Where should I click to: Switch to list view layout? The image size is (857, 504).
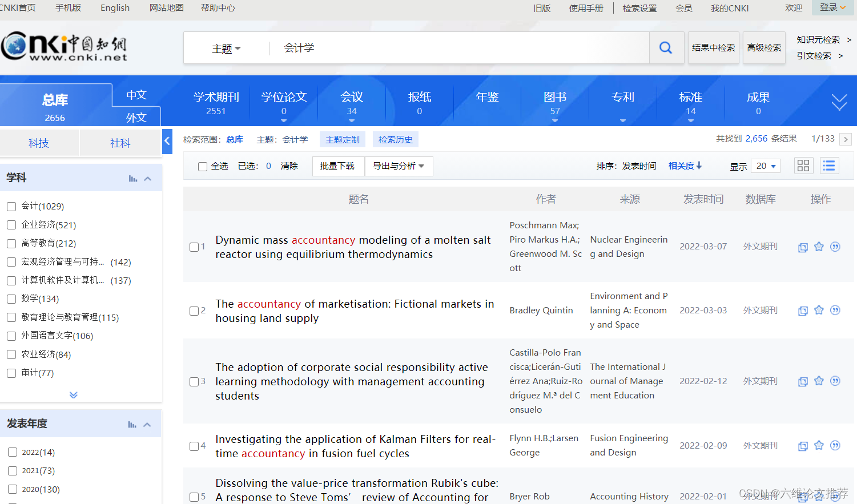pyautogui.click(x=829, y=166)
